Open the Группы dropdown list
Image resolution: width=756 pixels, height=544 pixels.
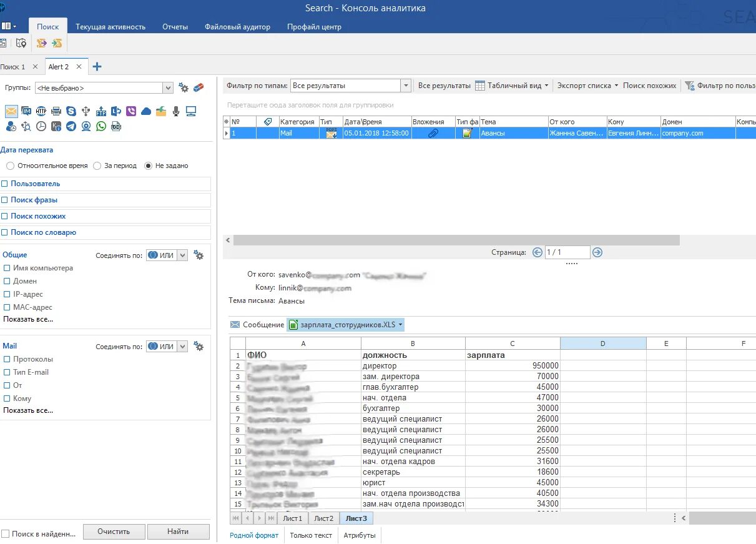click(x=168, y=88)
